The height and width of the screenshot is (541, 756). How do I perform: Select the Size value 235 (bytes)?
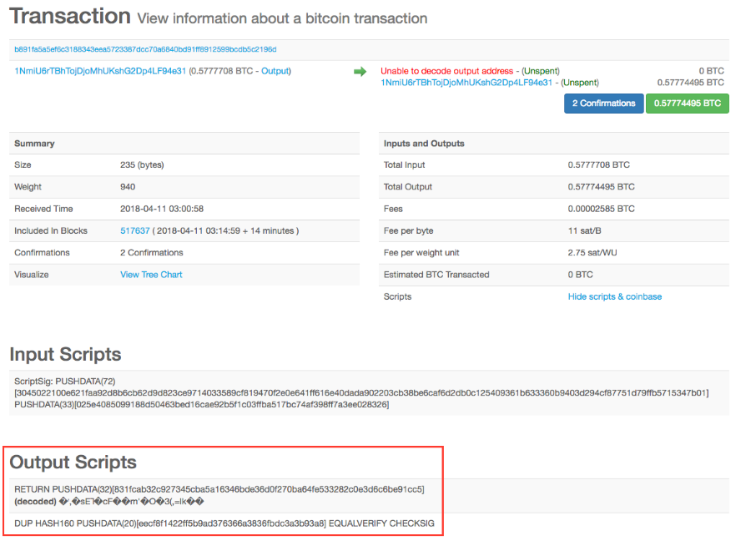point(142,165)
